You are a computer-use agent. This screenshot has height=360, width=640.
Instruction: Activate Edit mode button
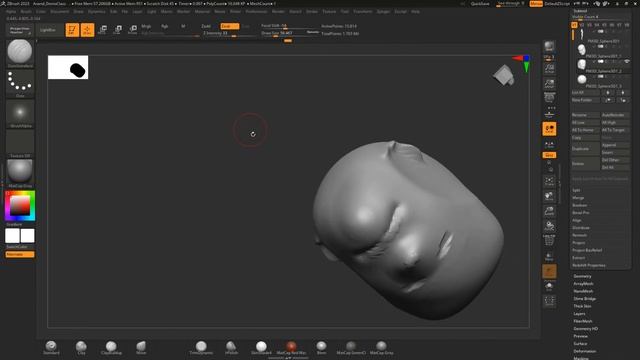pos(72,30)
